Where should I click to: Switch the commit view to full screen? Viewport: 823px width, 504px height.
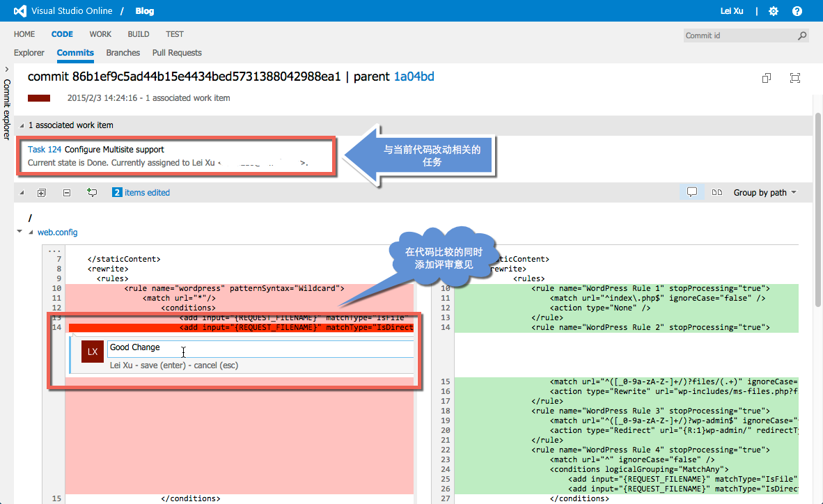click(794, 78)
